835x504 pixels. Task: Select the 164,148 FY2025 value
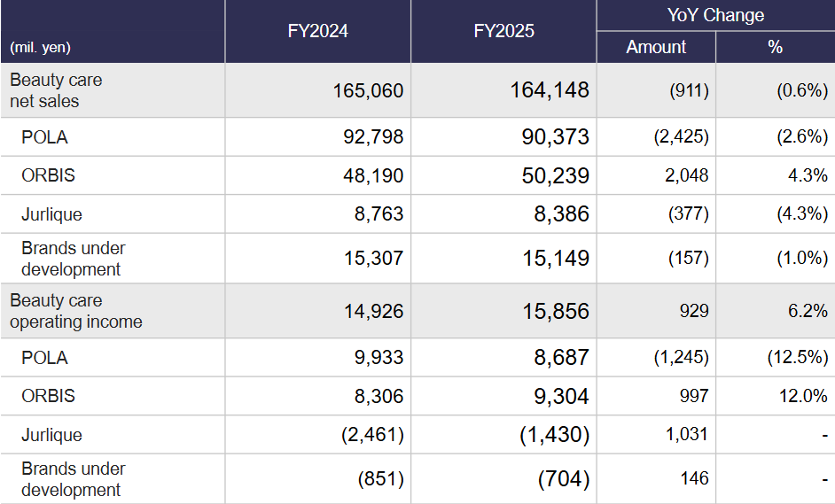pyautogui.click(x=549, y=90)
